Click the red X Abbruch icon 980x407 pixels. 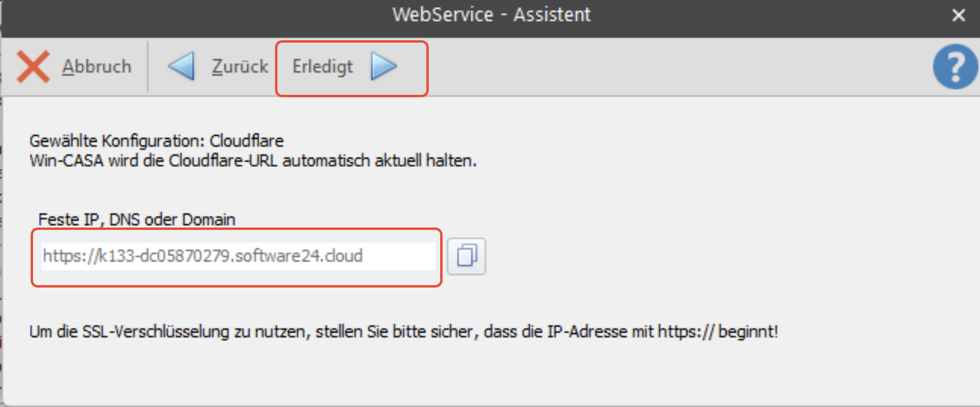click(x=33, y=66)
